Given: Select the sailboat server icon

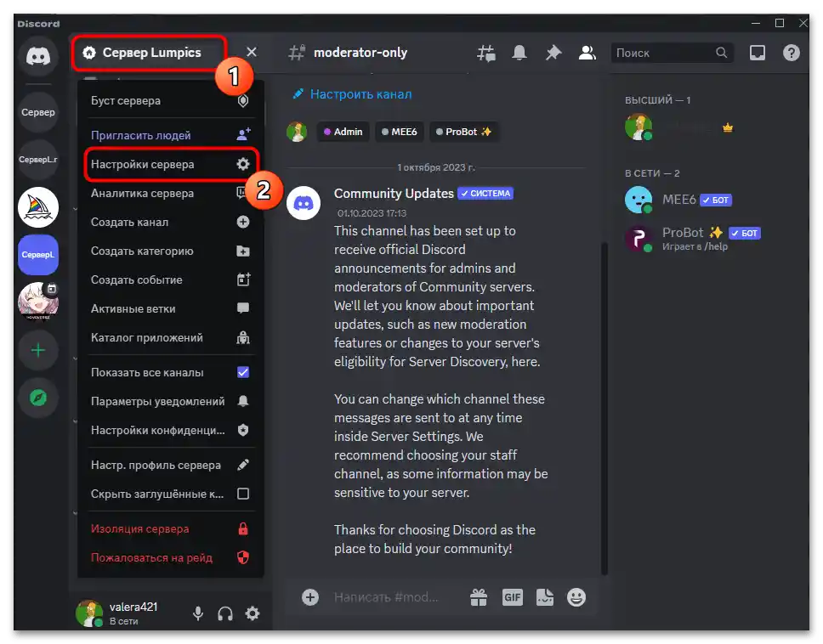Looking at the screenshot, I should [38, 207].
